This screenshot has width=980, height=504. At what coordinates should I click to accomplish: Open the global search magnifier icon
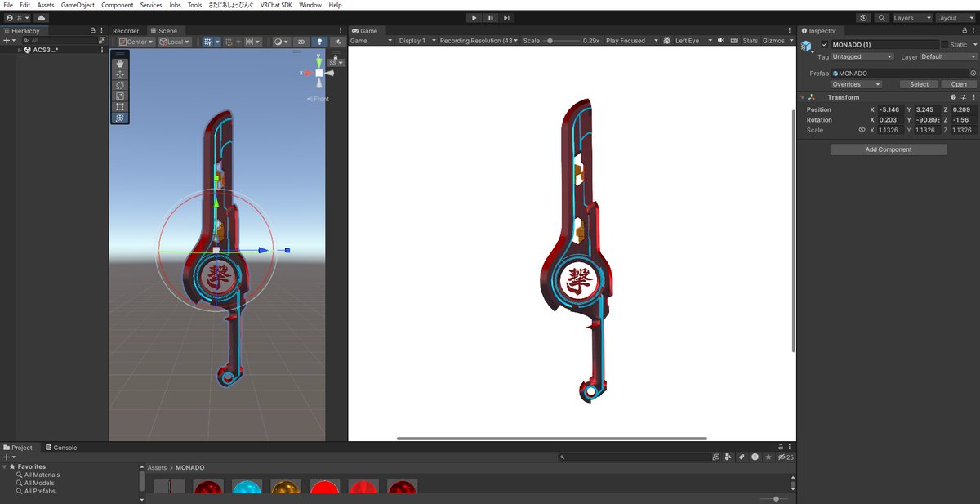(882, 17)
